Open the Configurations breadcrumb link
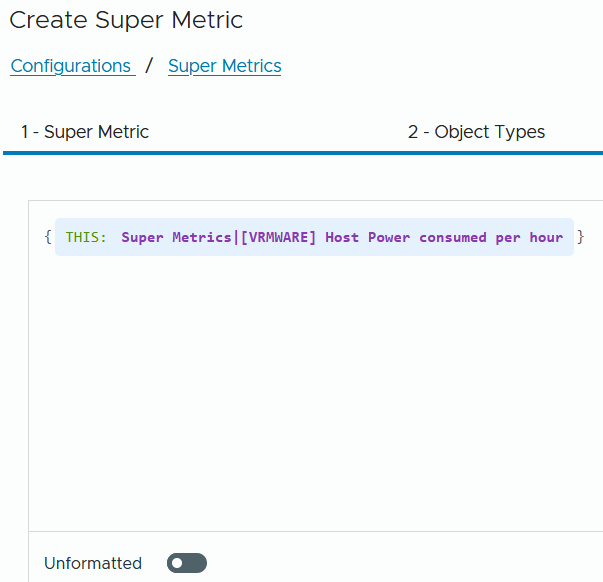This screenshot has height=582, width=603. tap(73, 66)
